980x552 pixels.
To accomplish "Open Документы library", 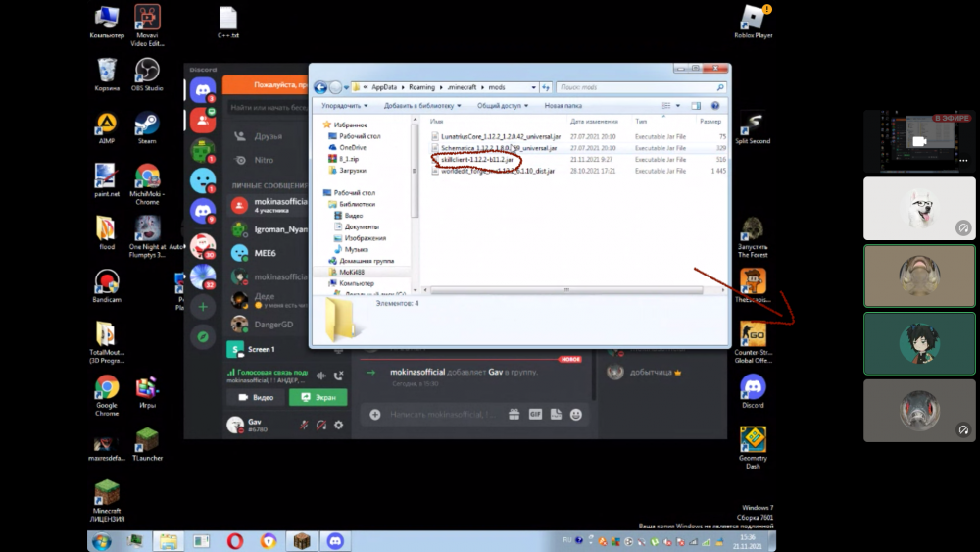I will pyautogui.click(x=361, y=226).
